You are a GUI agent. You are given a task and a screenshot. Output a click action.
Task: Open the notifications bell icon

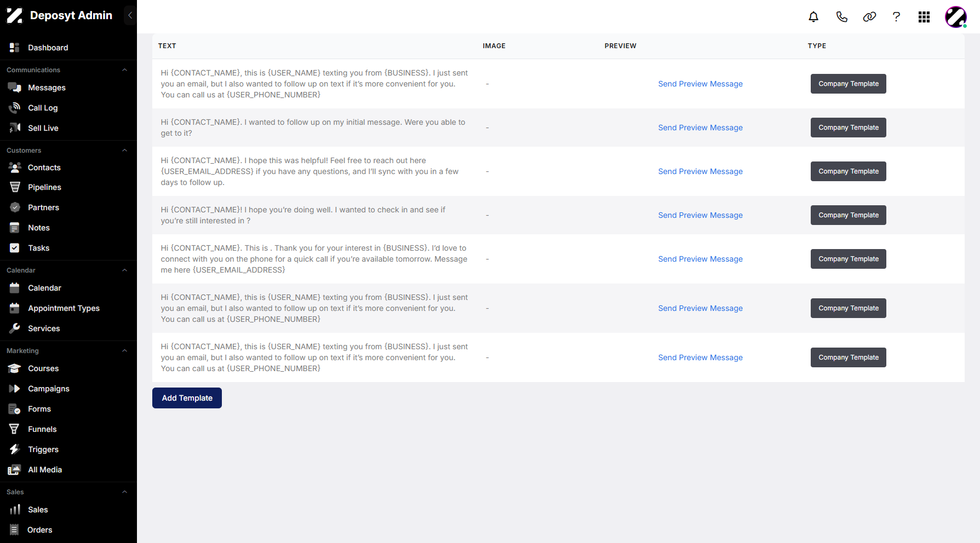click(813, 17)
